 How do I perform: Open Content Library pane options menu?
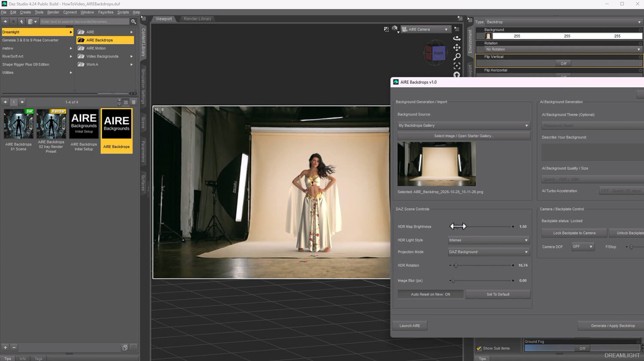tap(143, 18)
